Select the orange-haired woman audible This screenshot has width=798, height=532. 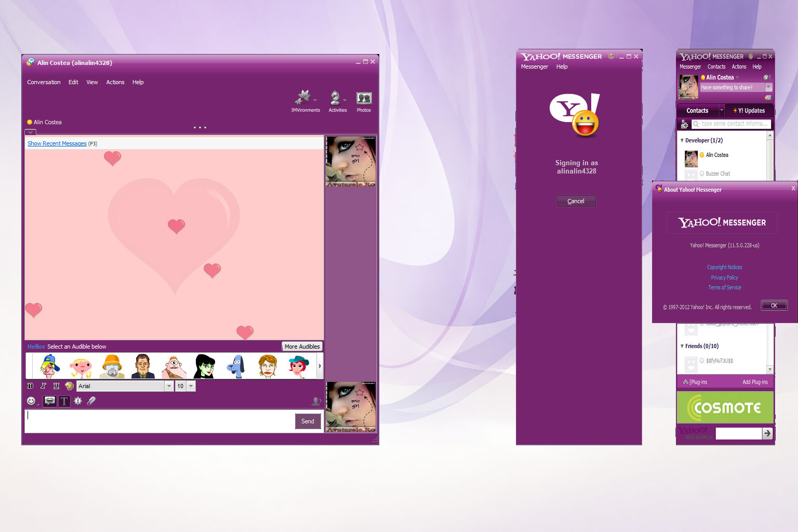(268, 366)
